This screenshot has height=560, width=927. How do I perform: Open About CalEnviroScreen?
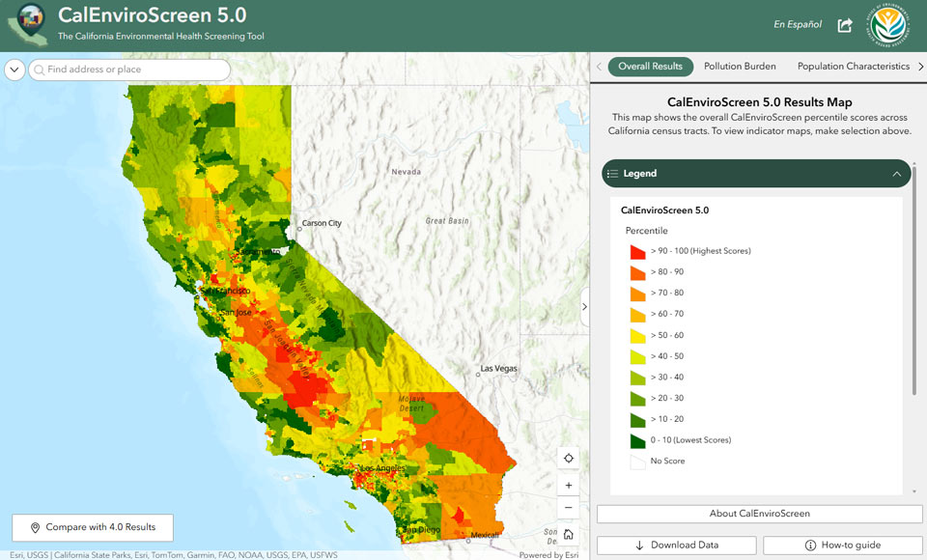point(759,514)
